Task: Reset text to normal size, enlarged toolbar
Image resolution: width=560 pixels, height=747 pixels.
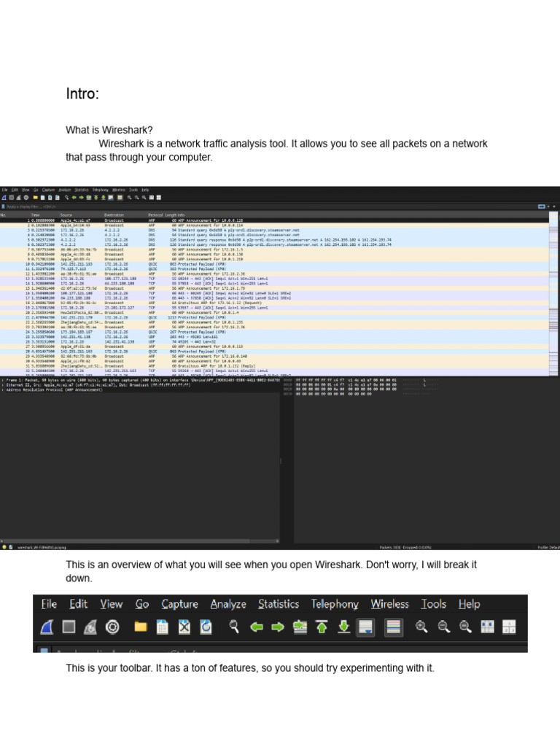Action: tap(465, 627)
